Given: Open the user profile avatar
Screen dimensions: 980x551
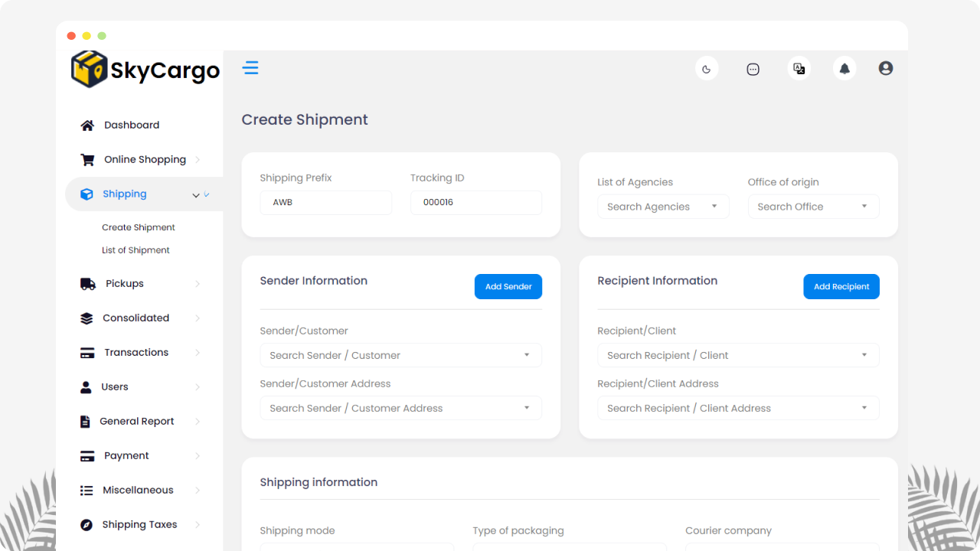Looking at the screenshot, I should pyautogui.click(x=886, y=69).
